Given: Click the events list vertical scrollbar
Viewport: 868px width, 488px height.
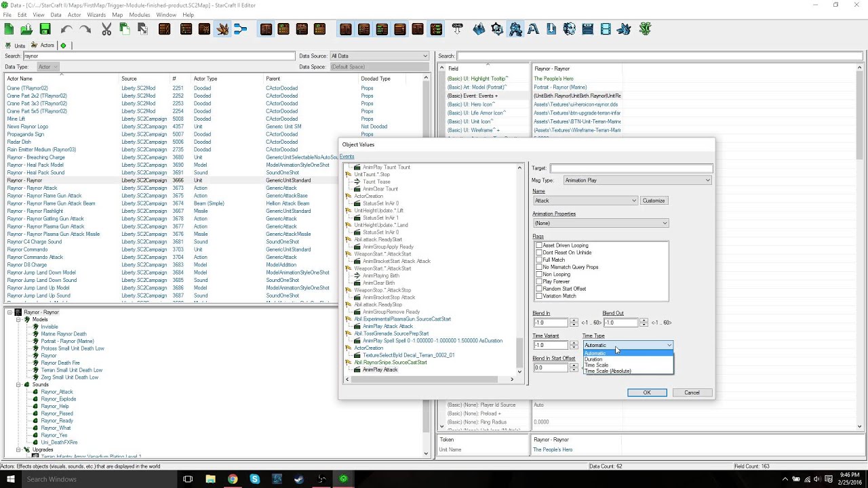Looking at the screenshot, I should [x=520, y=269].
